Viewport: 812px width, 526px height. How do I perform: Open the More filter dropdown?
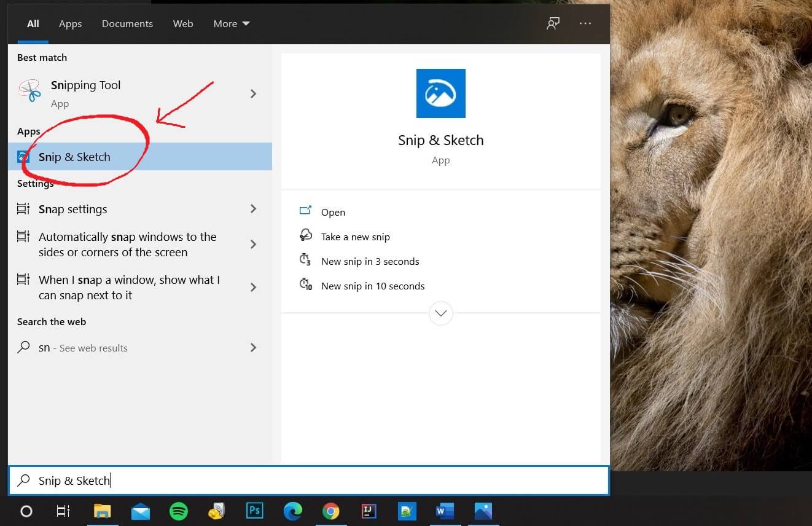point(232,23)
